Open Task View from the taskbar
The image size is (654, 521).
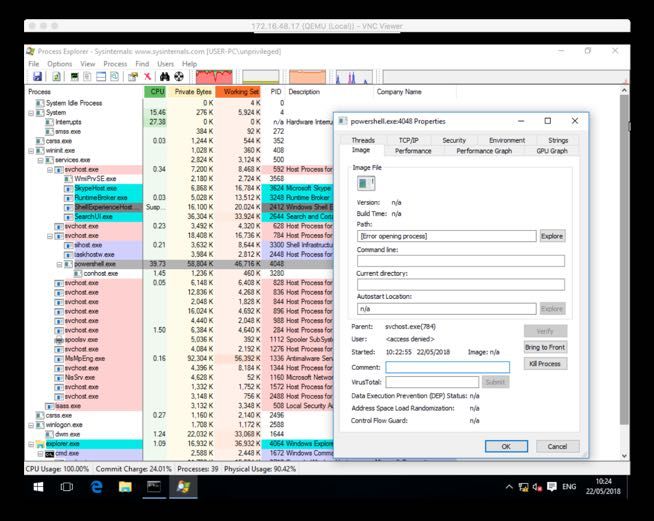67,487
